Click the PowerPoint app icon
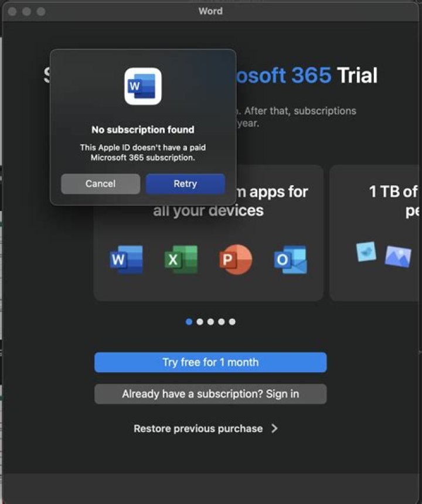Image resolution: width=422 pixels, height=504 pixels. [x=236, y=260]
